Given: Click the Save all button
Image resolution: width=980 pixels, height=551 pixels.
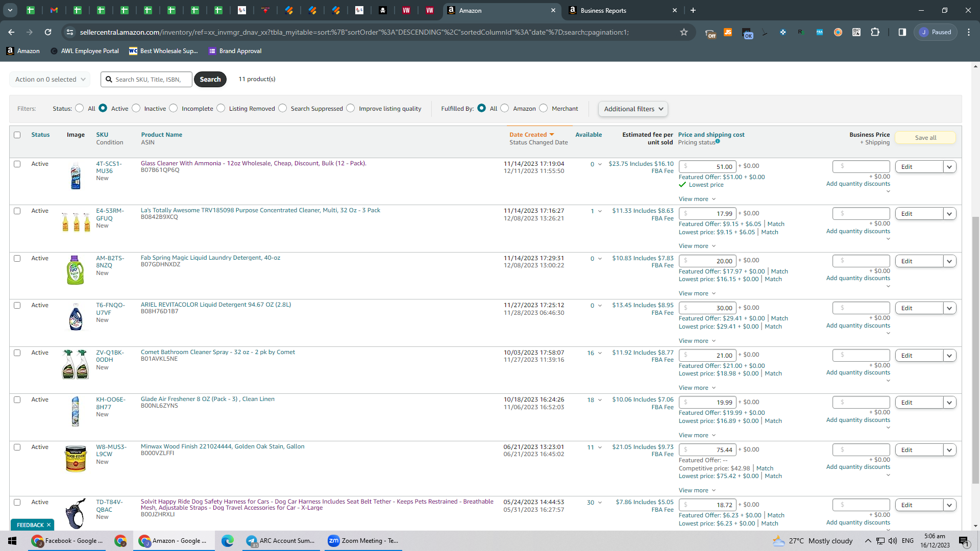Looking at the screenshot, I should click(x=925, y=138).
